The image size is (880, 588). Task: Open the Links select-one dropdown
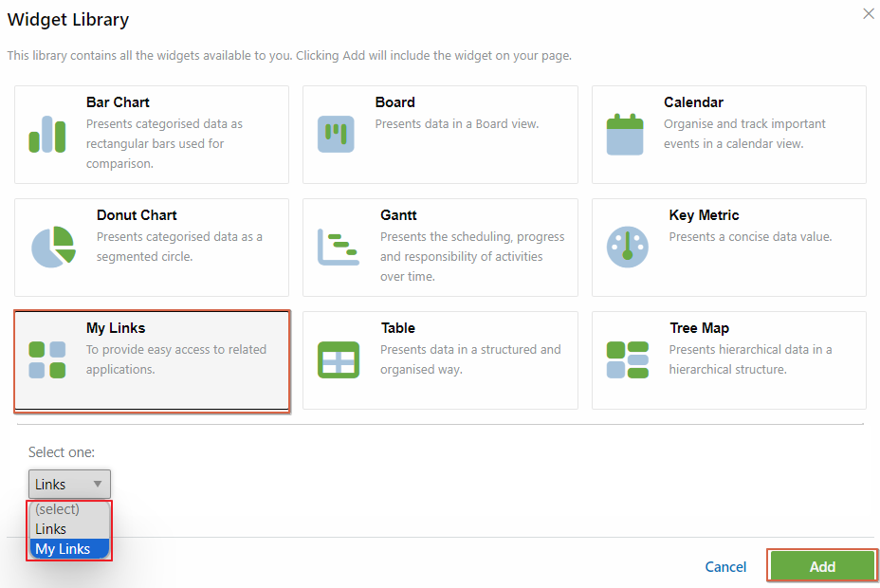[x=69, y=485]
